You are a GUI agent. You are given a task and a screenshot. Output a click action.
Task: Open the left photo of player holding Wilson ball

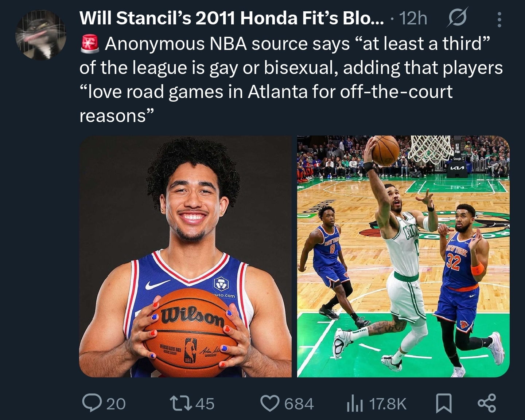[185, 256]
